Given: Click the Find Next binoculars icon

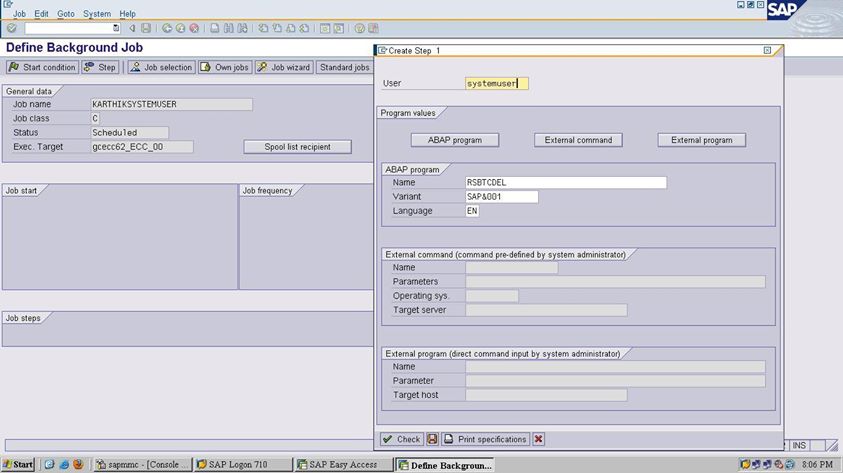Looking at the screenshot, I should (x=242, y=28).
